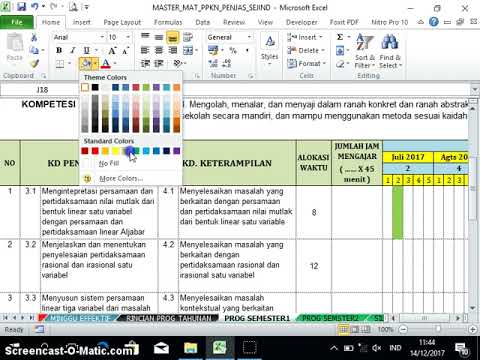Toggle Center text alignment

click(x=159, y=50)
